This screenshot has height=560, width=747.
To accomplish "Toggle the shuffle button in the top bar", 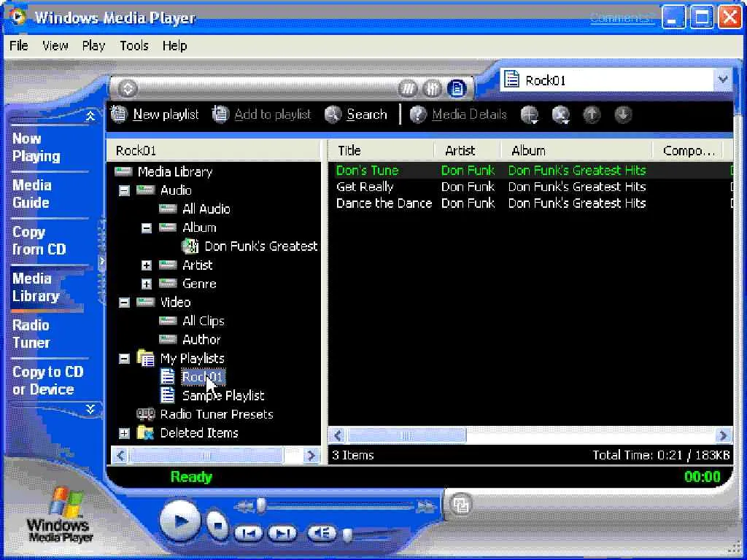I will [x=407, y=88].
